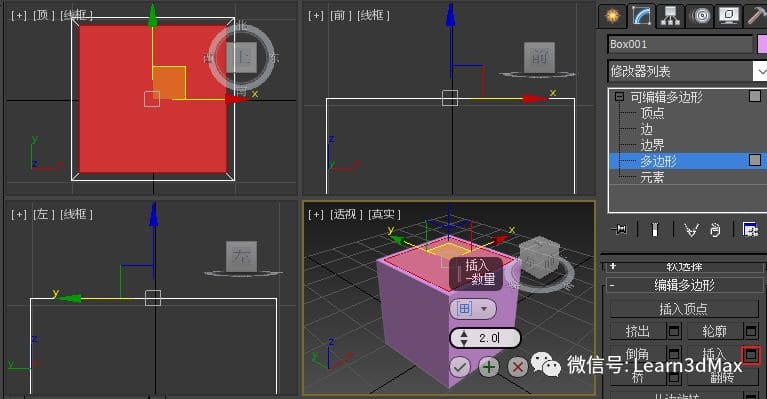Open the 桥 settings box
The width and height of the screenshot is (767, 399).
(674, 377)
